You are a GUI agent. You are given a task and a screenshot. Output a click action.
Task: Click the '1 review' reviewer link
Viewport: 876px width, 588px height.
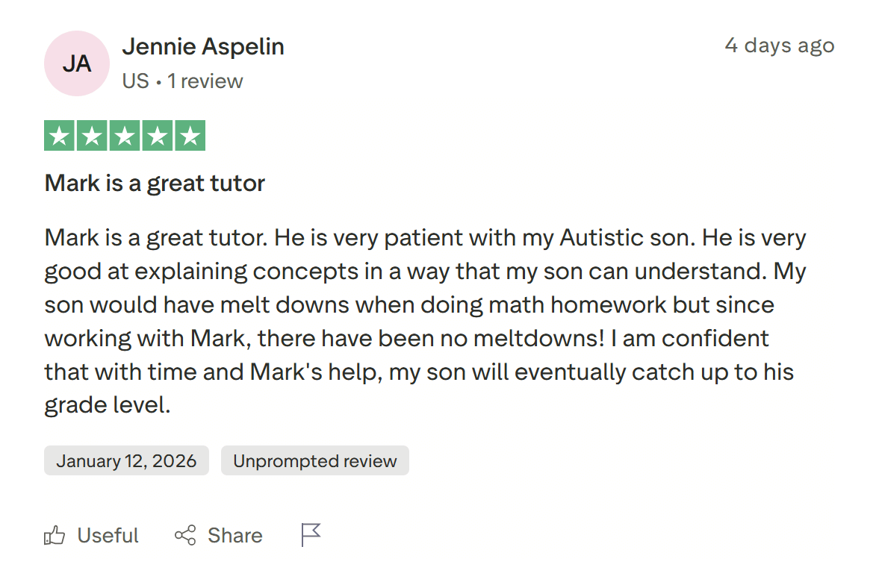click(205, 81)
